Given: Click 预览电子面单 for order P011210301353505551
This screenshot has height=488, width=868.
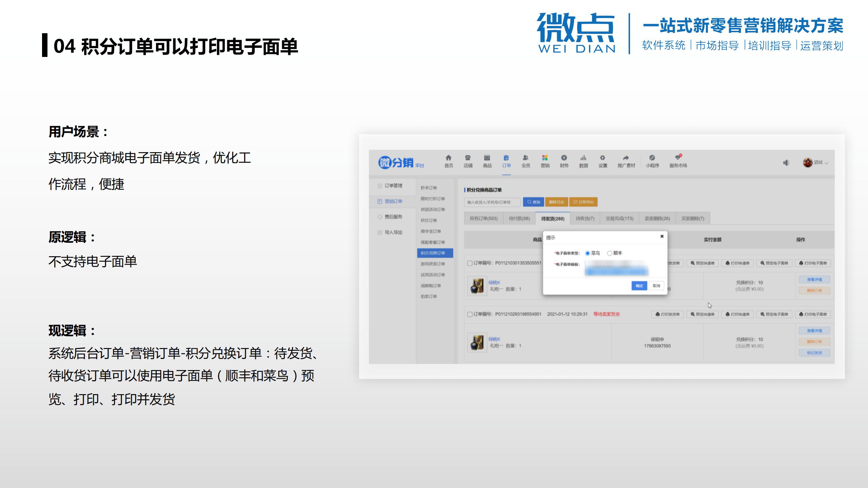Looking at the screenshot, I should point(774,263).
